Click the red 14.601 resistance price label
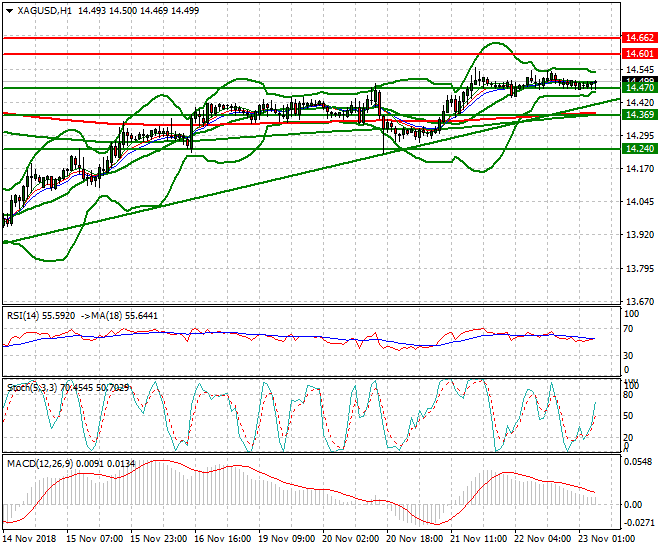This screenshot has height=550, width=660. click(x=639, y=54)
